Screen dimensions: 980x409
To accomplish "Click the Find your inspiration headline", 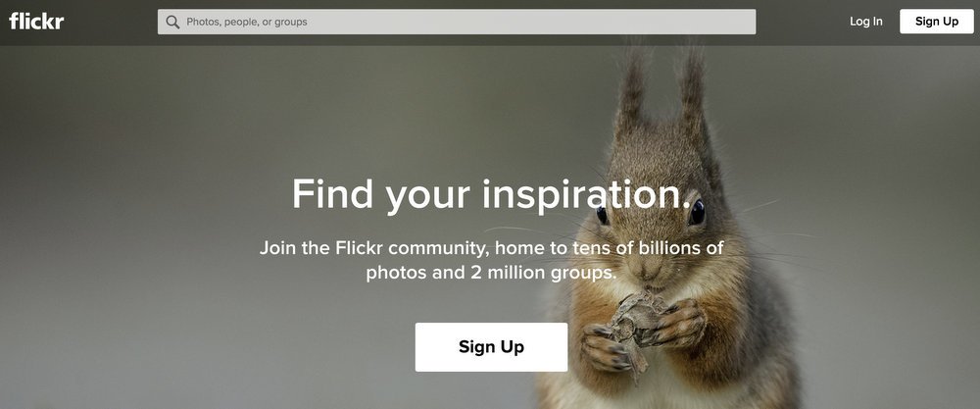I will [x=491, y=194].
